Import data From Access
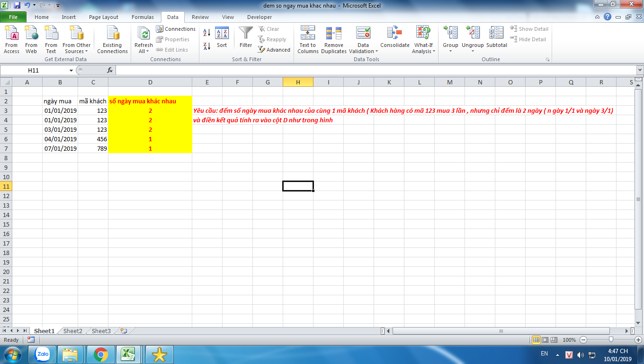This screenshot has width=644, height=364. pos(11,40)
